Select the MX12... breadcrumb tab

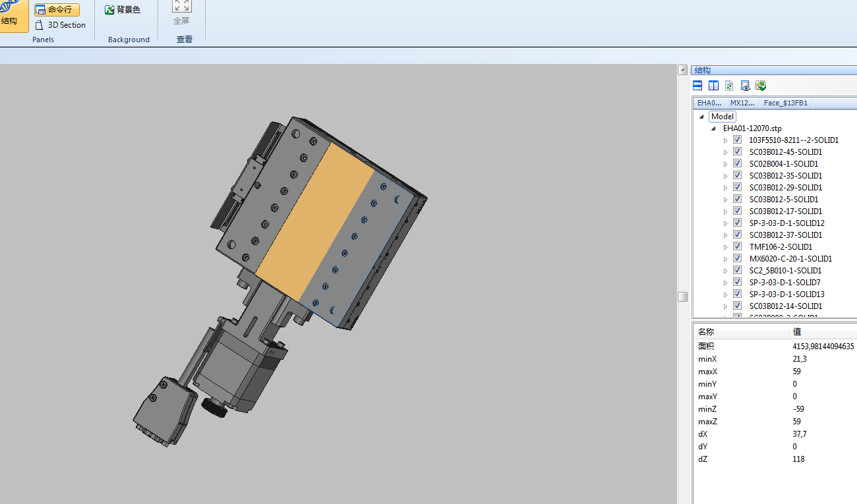click(x=742, y=103)
